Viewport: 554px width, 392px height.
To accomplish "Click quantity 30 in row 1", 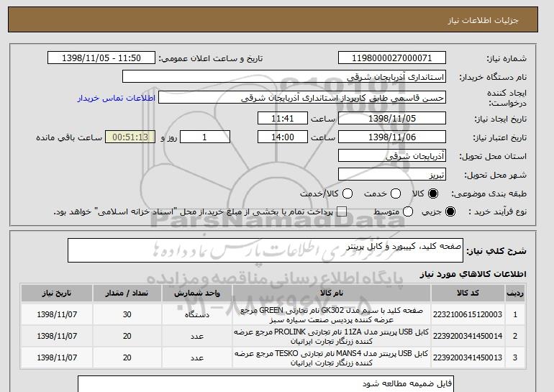I will [127, 314].
